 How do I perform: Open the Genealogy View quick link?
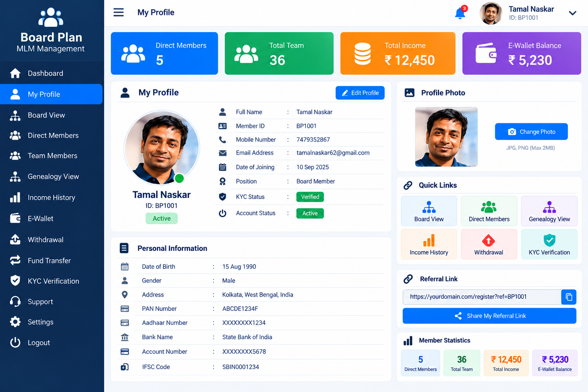click(549, 211)
